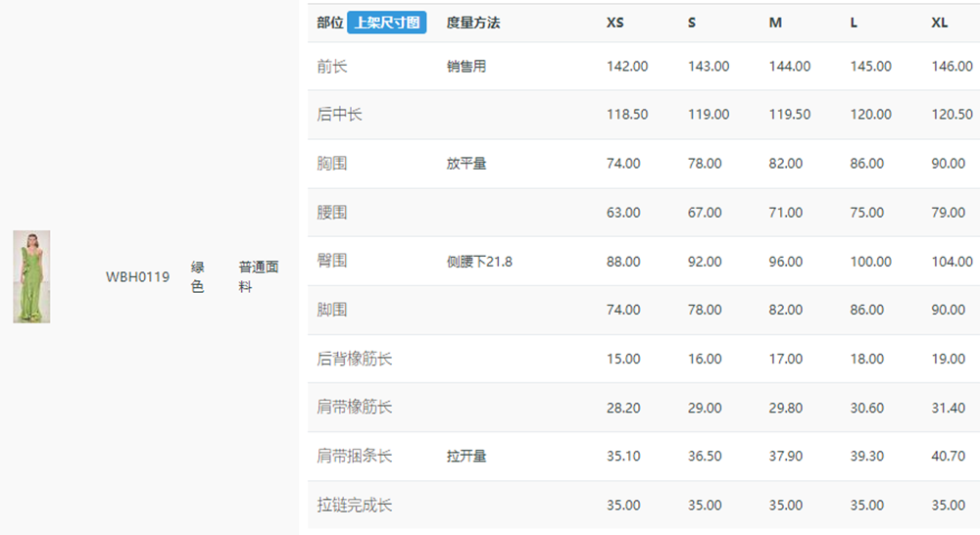Click the 度量方法 column header
This screenshot has width=980, height=535.
(473, 23)
